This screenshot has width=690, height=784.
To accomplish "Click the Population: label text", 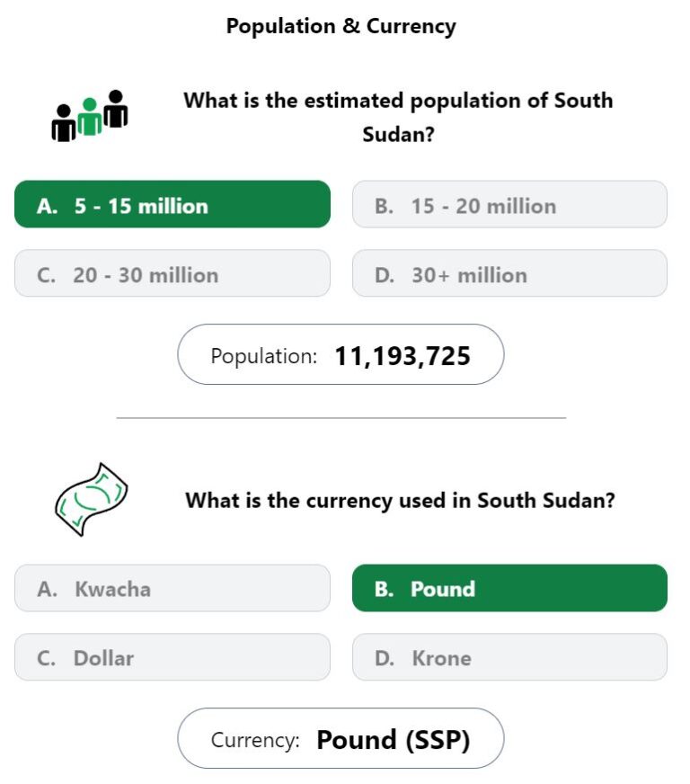I will click(x=264, y=356).
